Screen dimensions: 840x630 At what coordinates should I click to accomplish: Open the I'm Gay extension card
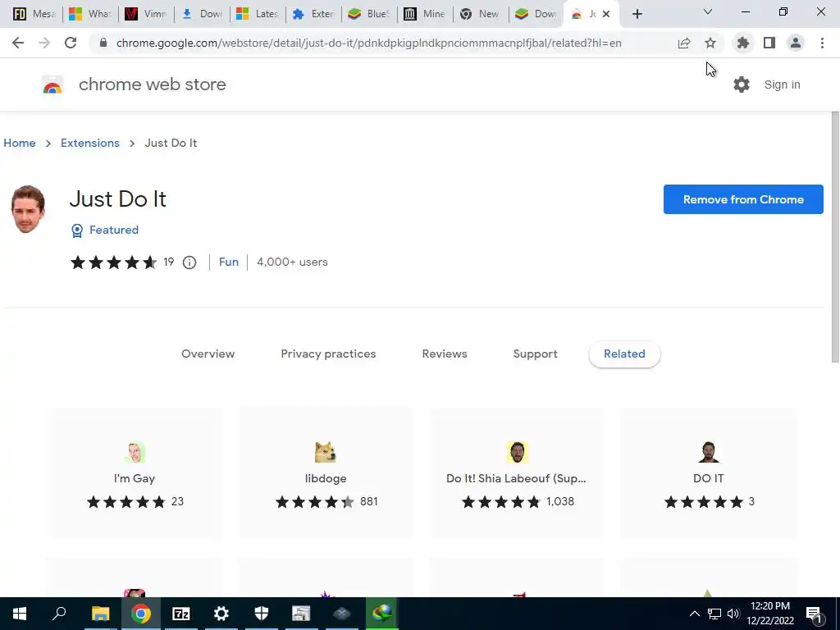(135, 472)
